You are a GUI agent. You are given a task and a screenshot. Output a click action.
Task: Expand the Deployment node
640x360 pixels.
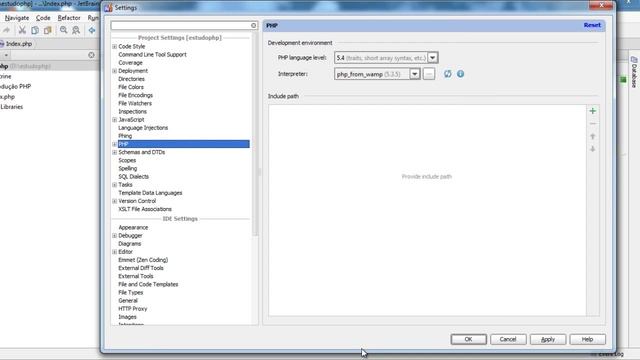pos(114,71)
